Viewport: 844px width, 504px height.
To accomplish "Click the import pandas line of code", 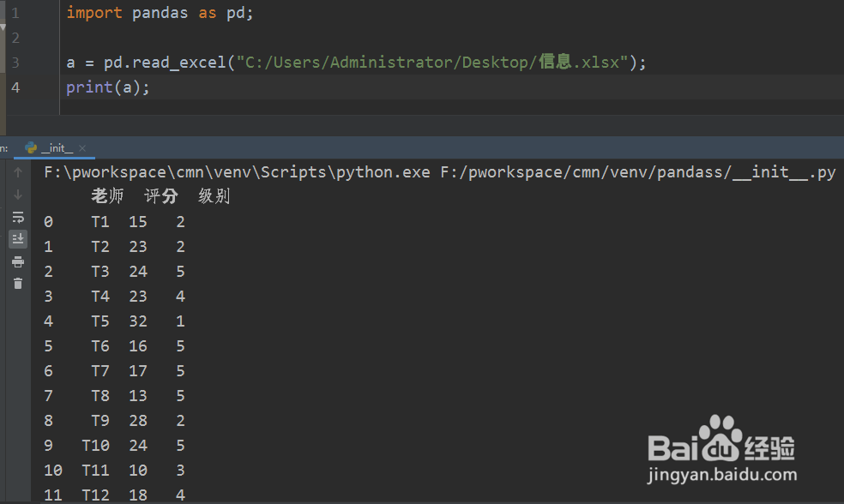I will [160, 13].
